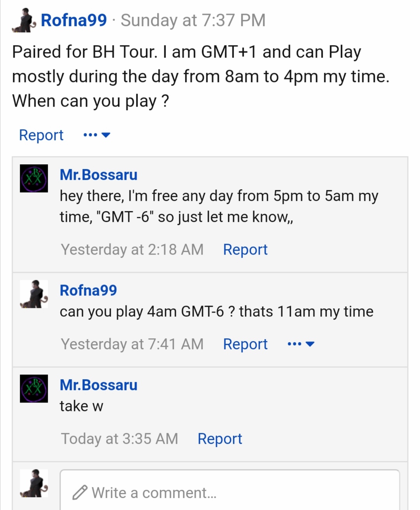The width and height of the screenshot is (420, 510).
Task: Click the avatar beside the comment box
Action: click(x=34, y=483)
